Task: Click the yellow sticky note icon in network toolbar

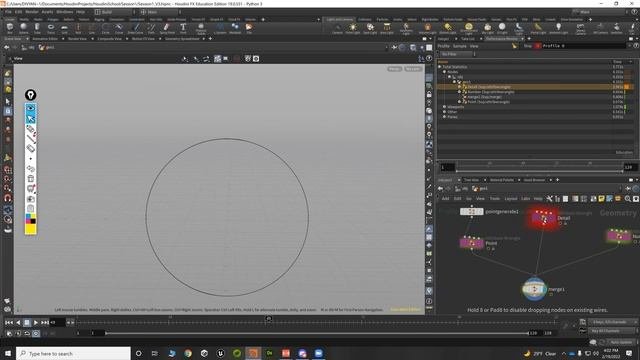Action: pyautogui.click(x=601, y=199)
